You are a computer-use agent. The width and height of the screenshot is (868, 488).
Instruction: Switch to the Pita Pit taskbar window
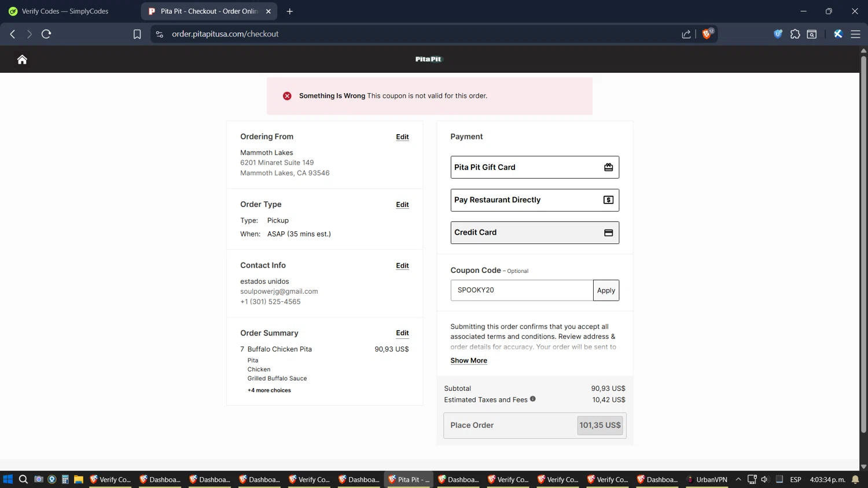tap(409, 479)
